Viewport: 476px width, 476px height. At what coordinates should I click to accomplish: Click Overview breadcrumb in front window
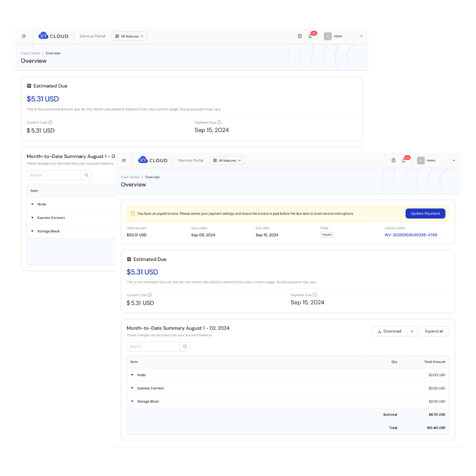pos(152,177)
